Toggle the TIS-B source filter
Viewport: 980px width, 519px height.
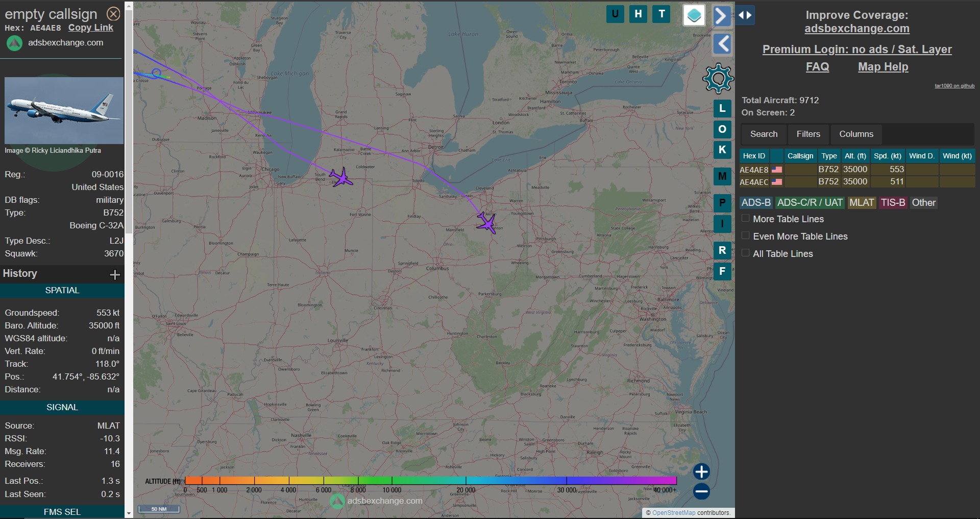tap(893, 203)
